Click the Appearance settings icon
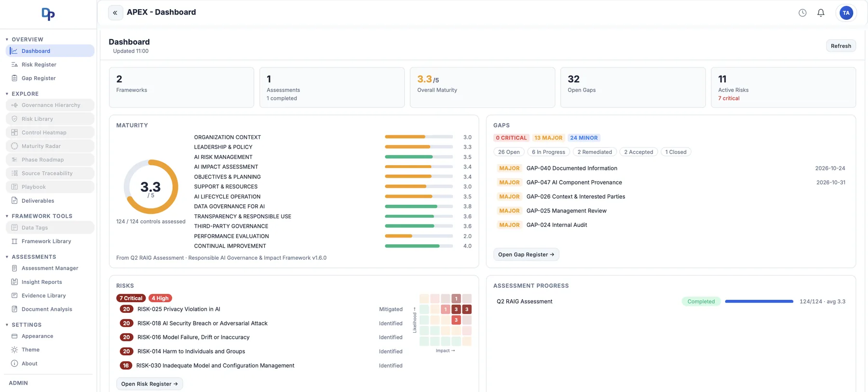 coord(14,336)
